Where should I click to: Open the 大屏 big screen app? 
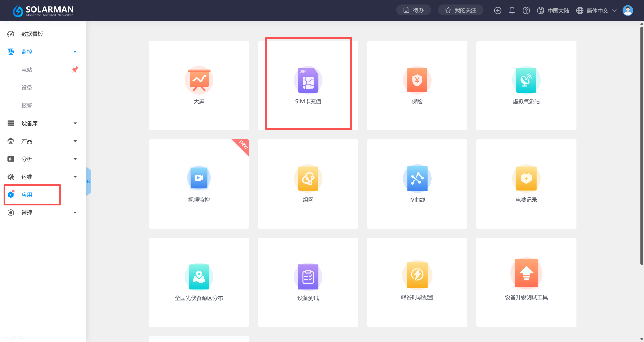point(199,80)
